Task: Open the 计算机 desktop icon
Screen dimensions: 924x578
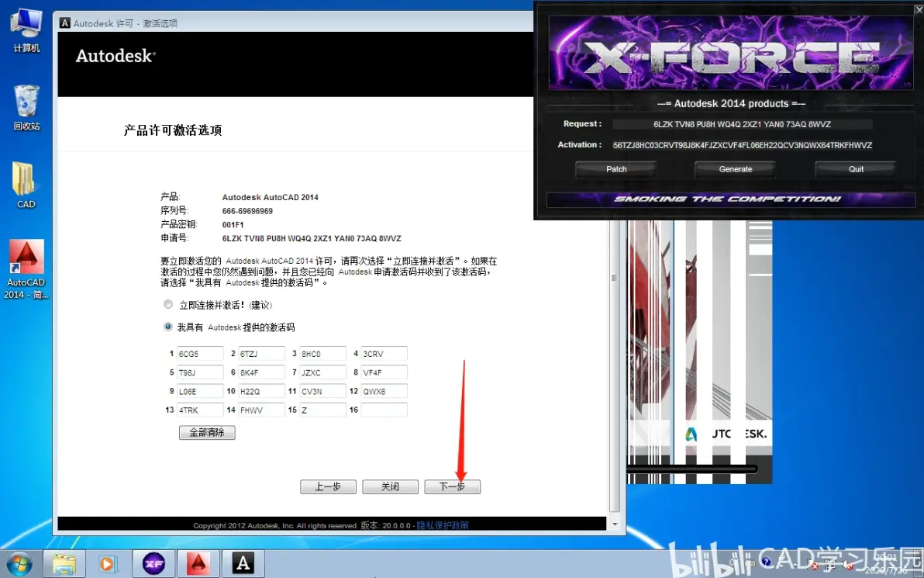Action: 26,31
